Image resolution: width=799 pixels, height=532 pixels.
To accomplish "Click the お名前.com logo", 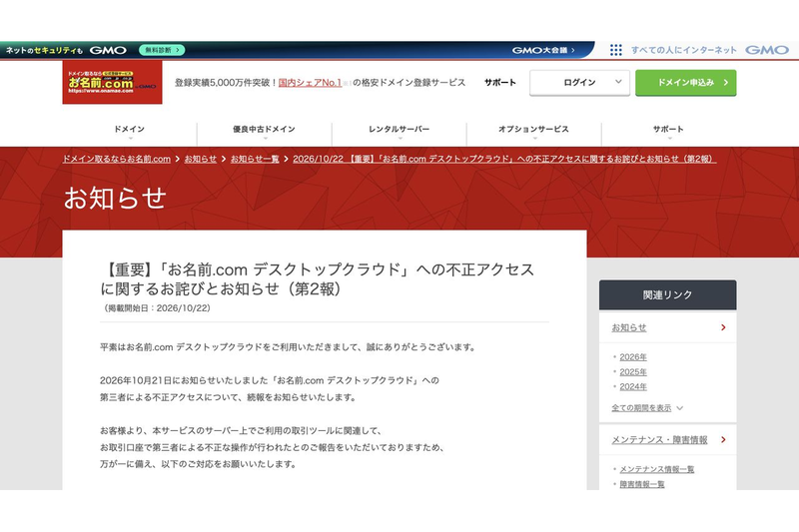I will tap(112, 82).
